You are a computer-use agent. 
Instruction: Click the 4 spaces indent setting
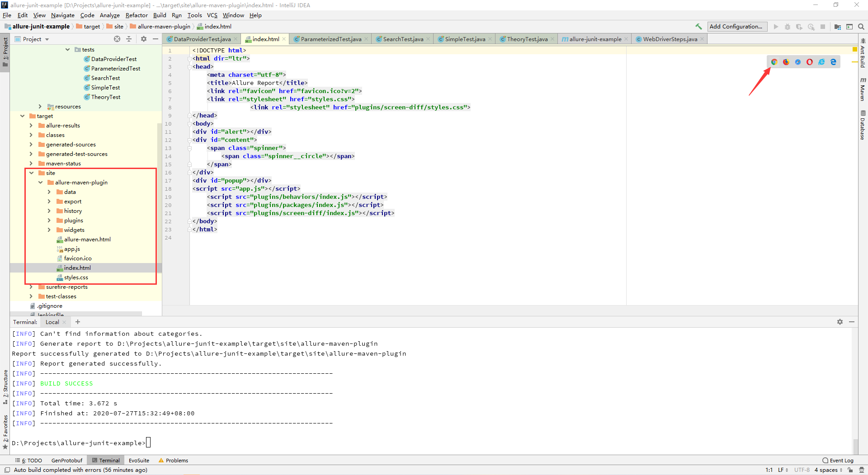click(x=828, y=470)
